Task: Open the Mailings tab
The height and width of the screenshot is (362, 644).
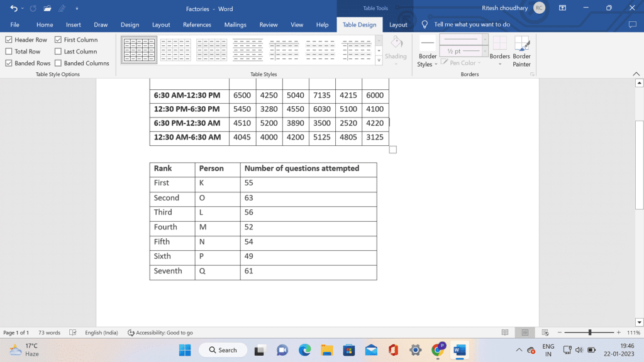Action: [x=235, y=25]
